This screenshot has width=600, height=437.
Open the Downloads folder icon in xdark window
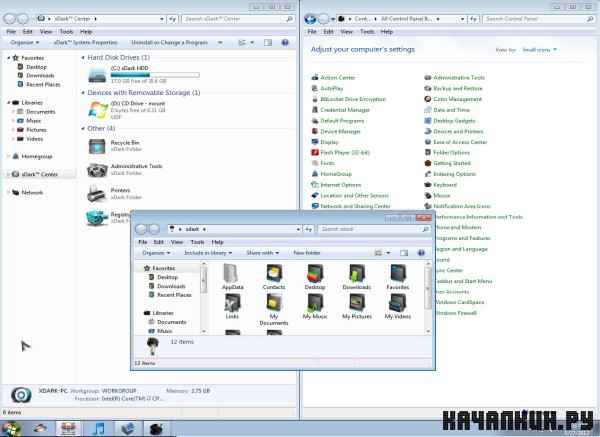[x=357, y=273]
